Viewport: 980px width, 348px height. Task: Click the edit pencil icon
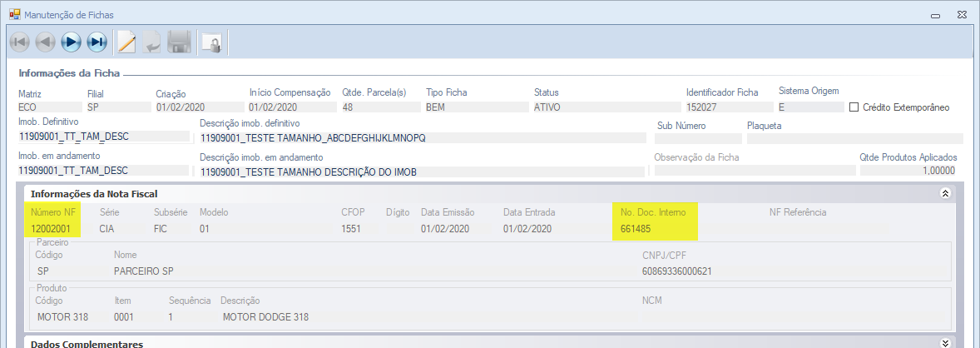126,42
